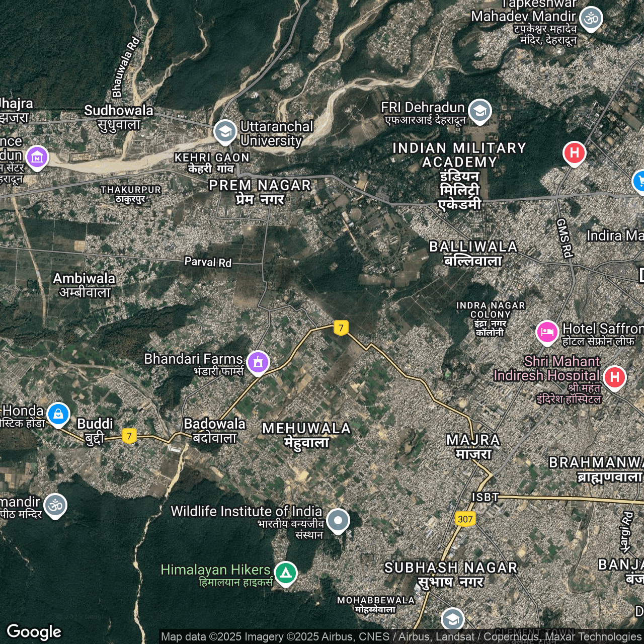Screen dimensions: 644x644
Task: Select Shri Mahant Indiresh Hospital red marker
Action: tap(614, 377)
